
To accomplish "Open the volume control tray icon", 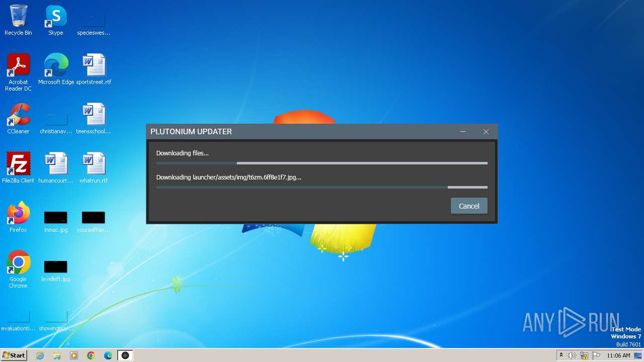I will point(572,355).
